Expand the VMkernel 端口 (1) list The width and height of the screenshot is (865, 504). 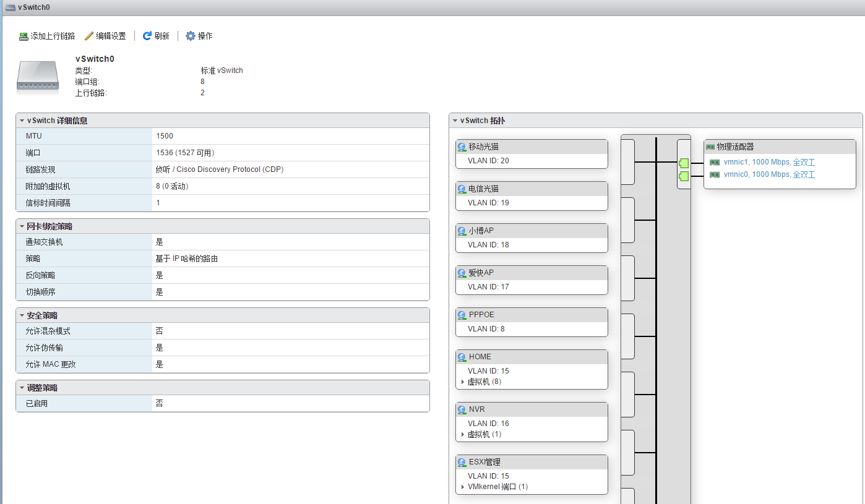[463, 487]
